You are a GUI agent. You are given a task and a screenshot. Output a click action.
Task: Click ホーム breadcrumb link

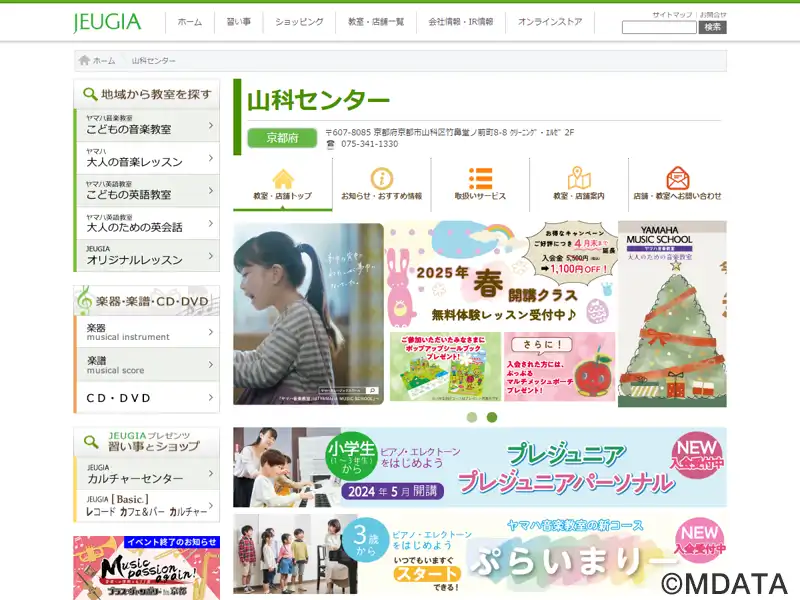coord(104,61)
